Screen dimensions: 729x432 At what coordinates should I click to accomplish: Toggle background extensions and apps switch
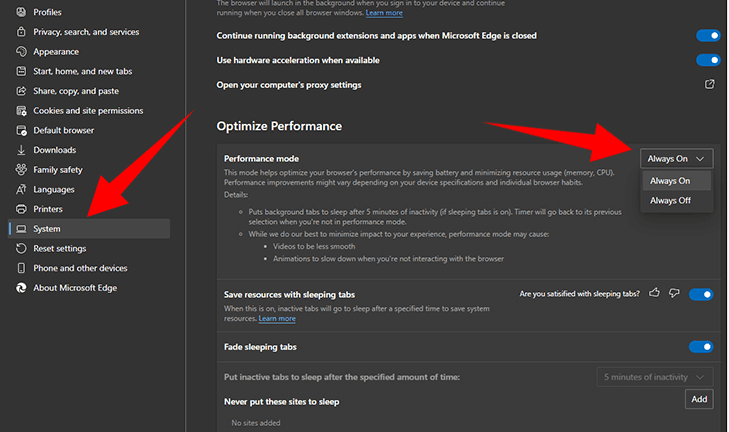708,35
